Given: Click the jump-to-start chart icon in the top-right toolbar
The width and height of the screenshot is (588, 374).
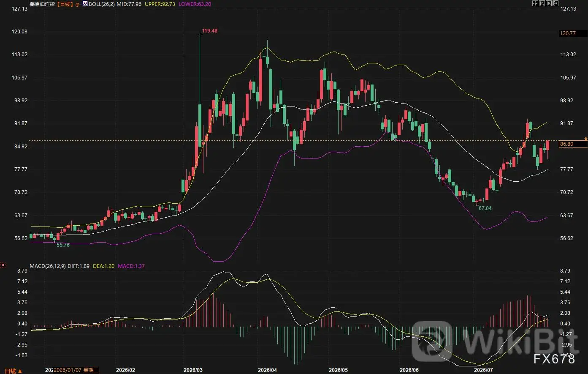Looking at the screenshot, I should [x=542, y=3].
